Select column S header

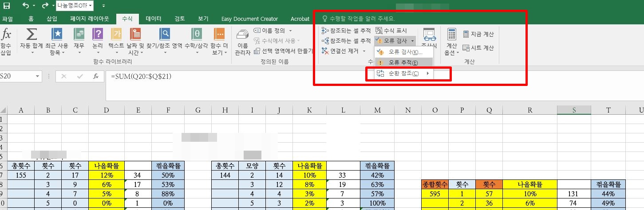pos(574,110)
